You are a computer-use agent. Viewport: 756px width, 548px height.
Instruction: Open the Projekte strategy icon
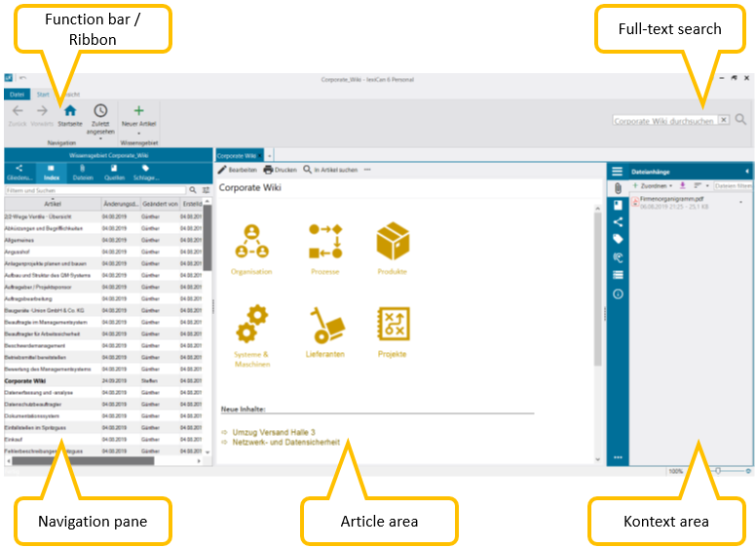pyautogui.click(x=392, y=327)
